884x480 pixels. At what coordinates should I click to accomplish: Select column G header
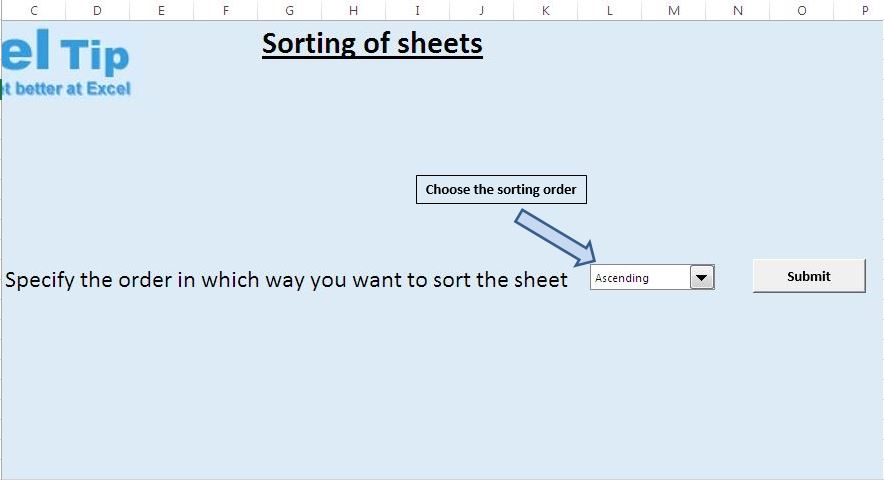(289, 10)
